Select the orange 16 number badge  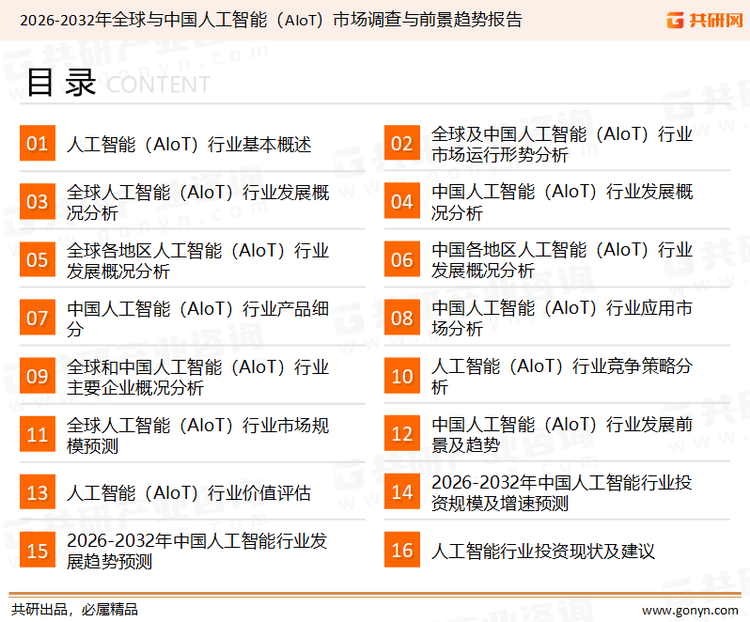[402, 551]
